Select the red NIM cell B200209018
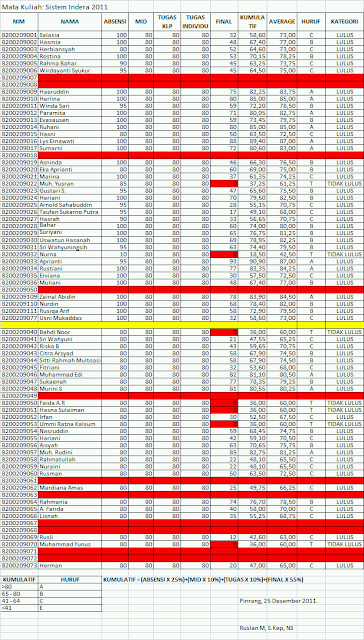The width and height of the screenshot is (364, 640). (x=19, y=155)
